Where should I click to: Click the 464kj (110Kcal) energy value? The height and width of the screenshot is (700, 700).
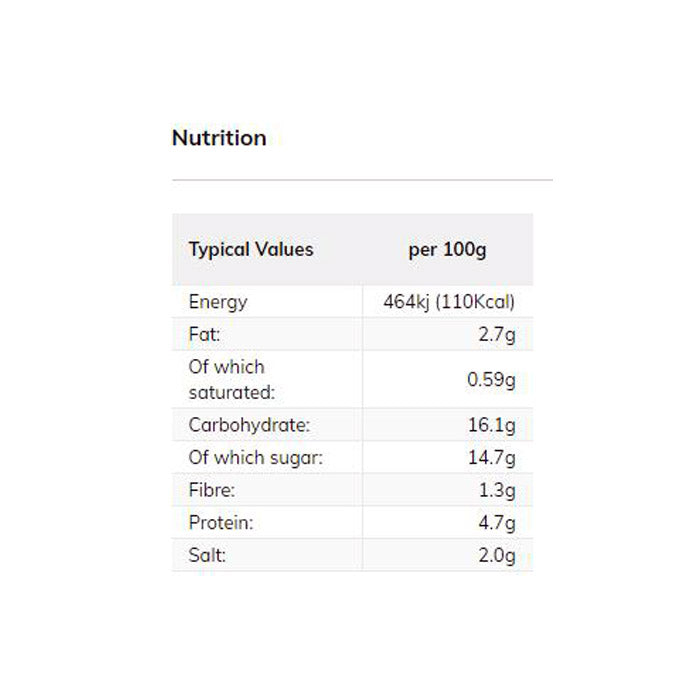coord(449,302)
